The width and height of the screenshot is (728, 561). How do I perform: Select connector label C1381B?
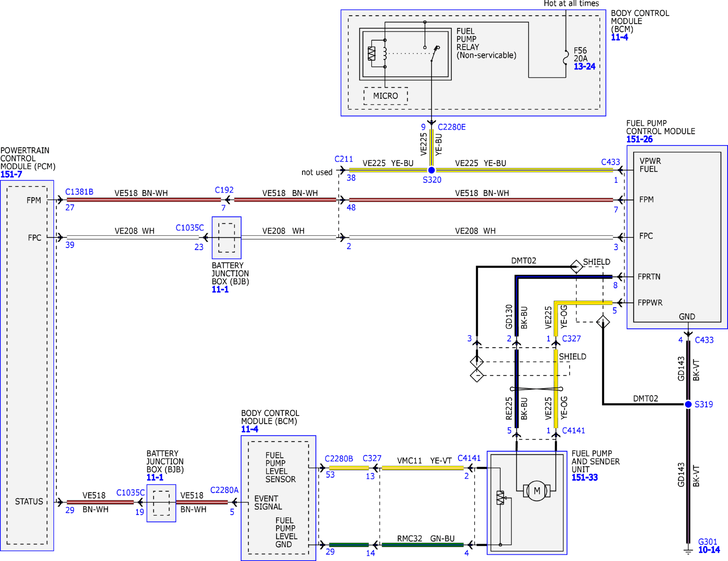coord(79,192)
